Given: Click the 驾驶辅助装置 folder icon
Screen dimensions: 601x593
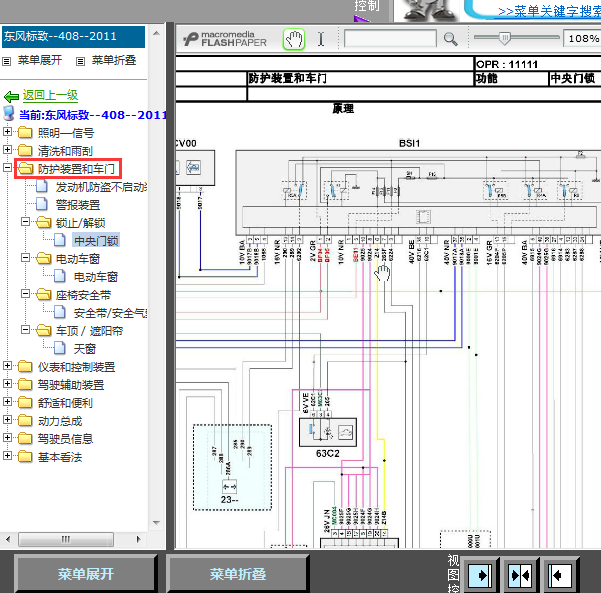Looking at the screenshot, I should pos(25,384).
